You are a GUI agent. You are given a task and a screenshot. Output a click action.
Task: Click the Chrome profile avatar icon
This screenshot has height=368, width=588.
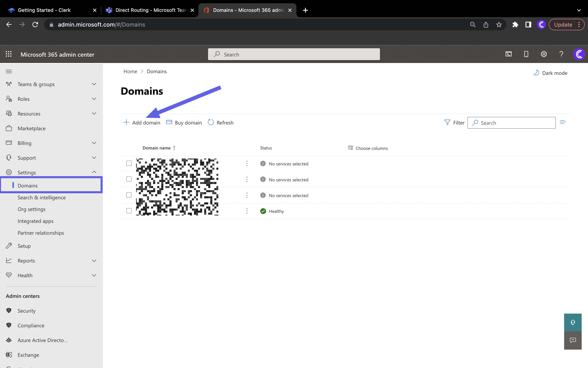541,25
